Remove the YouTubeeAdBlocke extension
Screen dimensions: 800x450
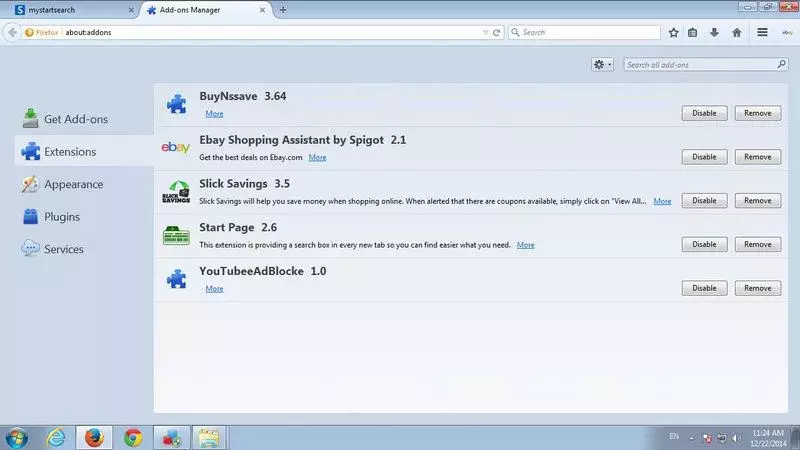pos(758,288)
